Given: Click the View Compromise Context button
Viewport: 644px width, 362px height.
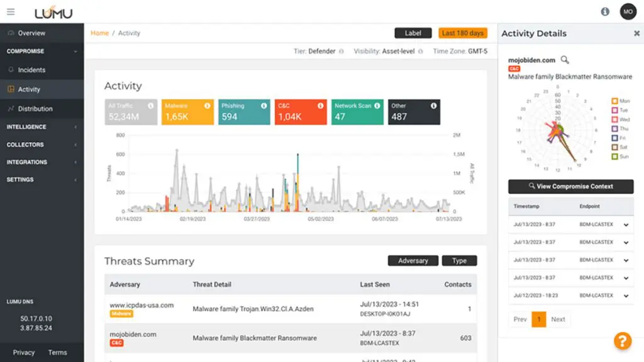Looking at the screenshot, I should [570, 186].
